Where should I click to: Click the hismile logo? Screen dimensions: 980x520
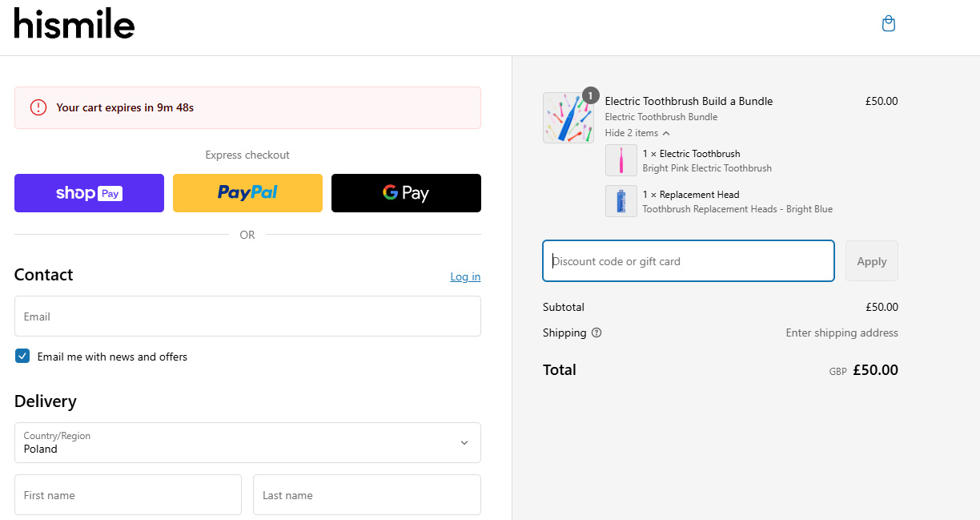coord(74,24)
